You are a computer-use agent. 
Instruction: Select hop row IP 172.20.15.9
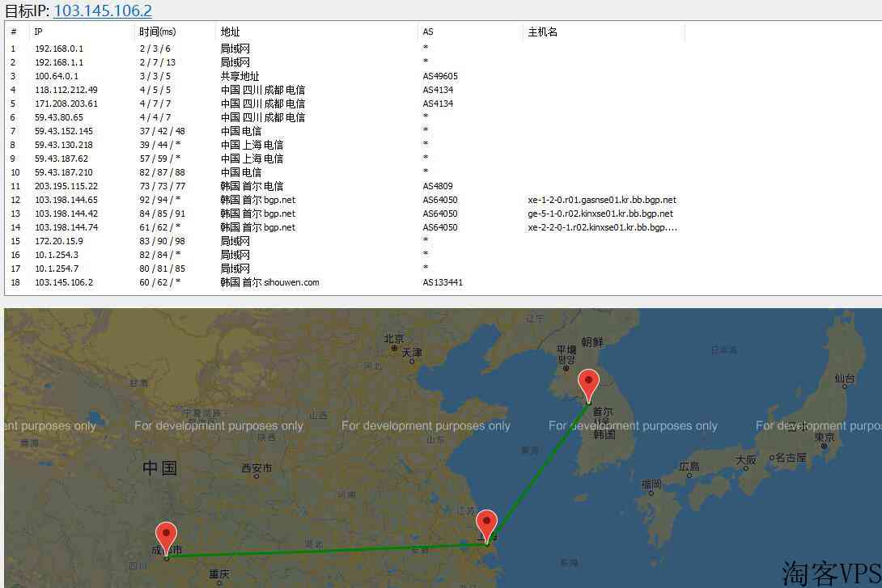tap(59, 241)
